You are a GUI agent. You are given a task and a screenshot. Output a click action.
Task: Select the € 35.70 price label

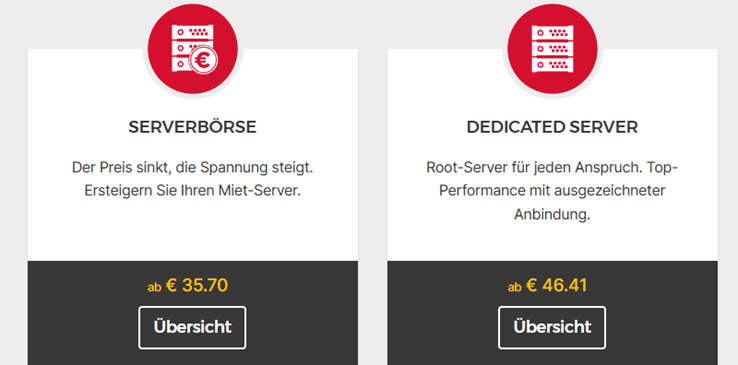click(197, 285)
